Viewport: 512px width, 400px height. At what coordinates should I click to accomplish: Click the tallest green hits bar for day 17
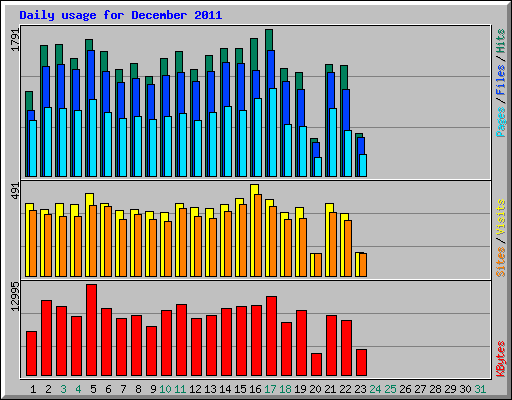(269, 40)
